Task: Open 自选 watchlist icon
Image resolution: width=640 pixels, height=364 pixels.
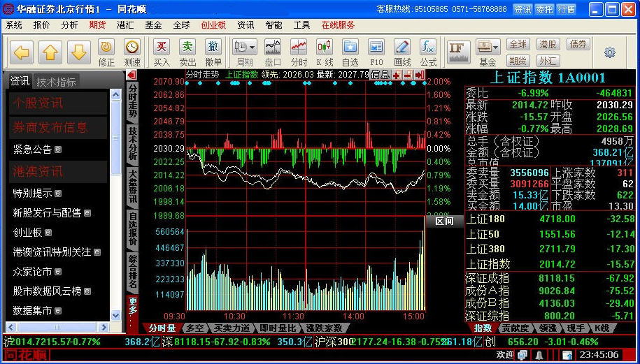Action: pos(350,53)
